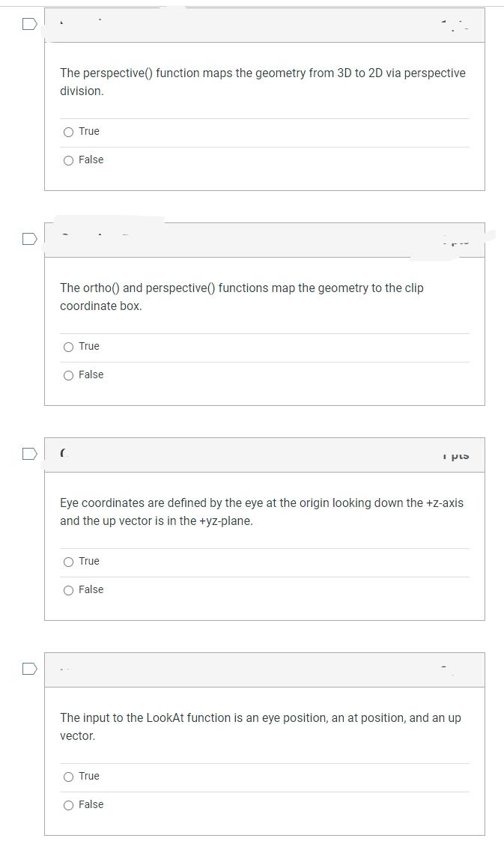Click the LookAt question header bar

coord(262,669)
